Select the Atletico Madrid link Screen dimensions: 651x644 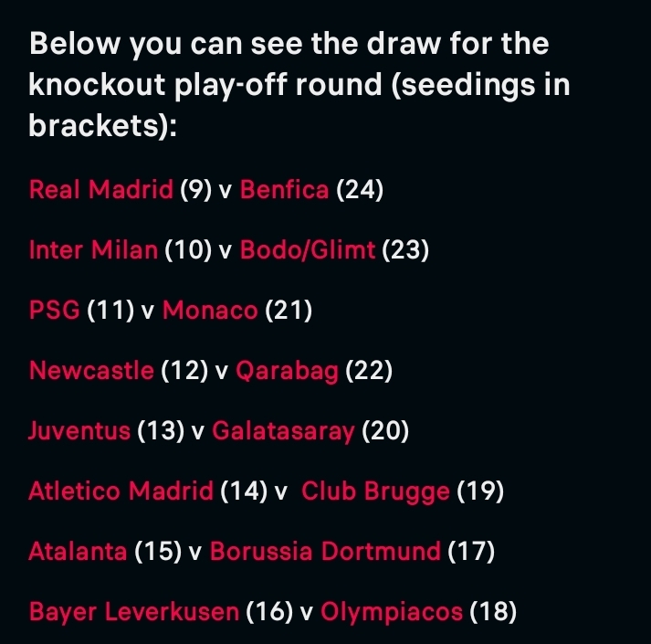tap(121, 491)
